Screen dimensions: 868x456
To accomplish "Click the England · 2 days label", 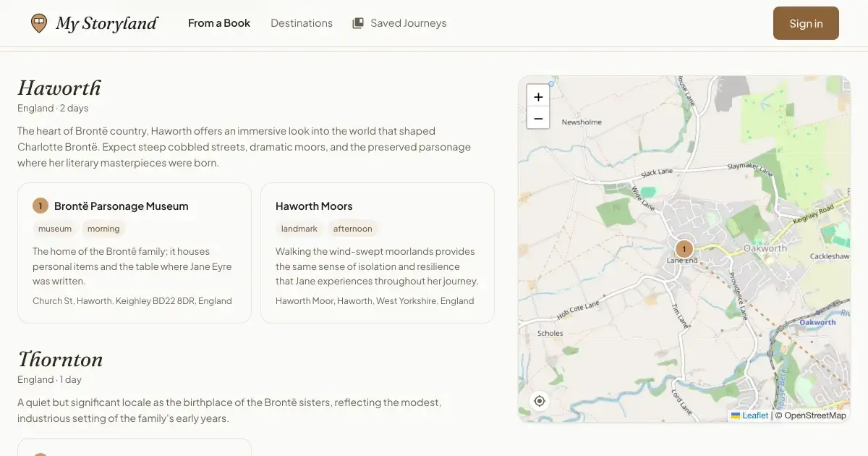I will (x=53, y=109).
